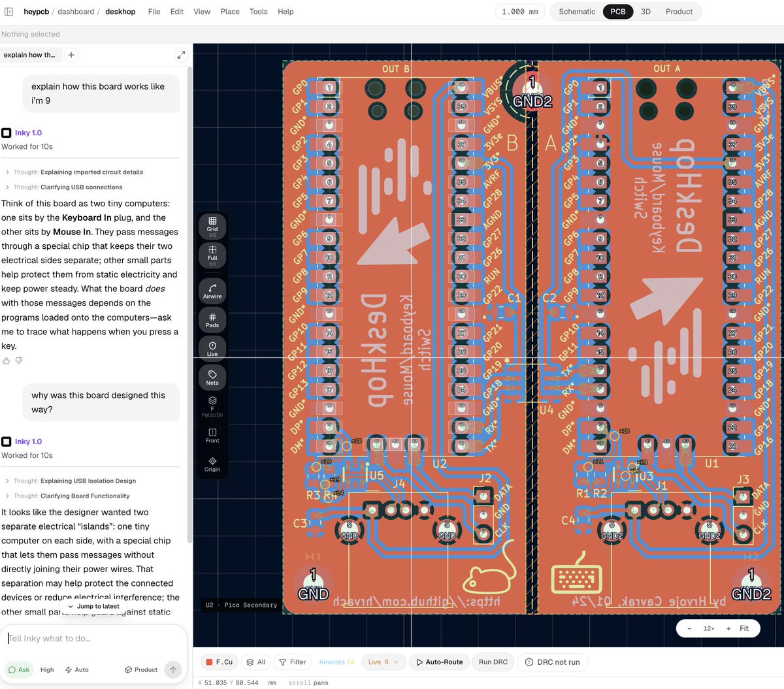Viewport: 784px width, 689px height.
Task: Open the Edit menu
Action: click(177, 12)
